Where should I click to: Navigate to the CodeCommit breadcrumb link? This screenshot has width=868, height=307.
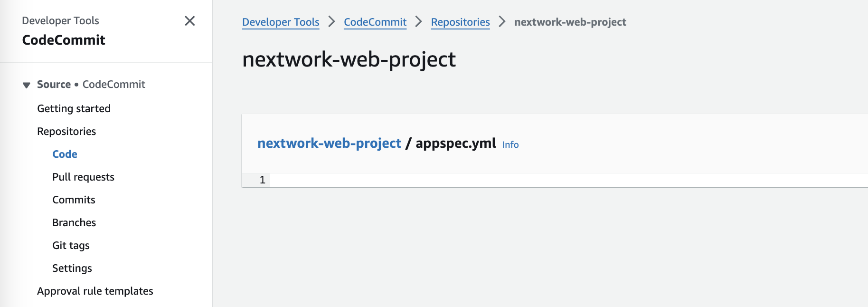375,22
